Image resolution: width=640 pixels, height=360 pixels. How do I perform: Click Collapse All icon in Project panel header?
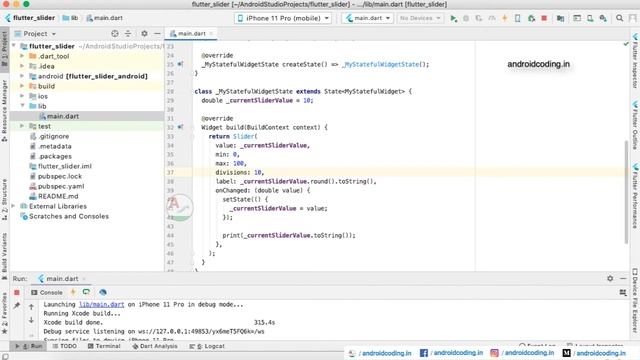pyautogui.click(x=128, y=33)
